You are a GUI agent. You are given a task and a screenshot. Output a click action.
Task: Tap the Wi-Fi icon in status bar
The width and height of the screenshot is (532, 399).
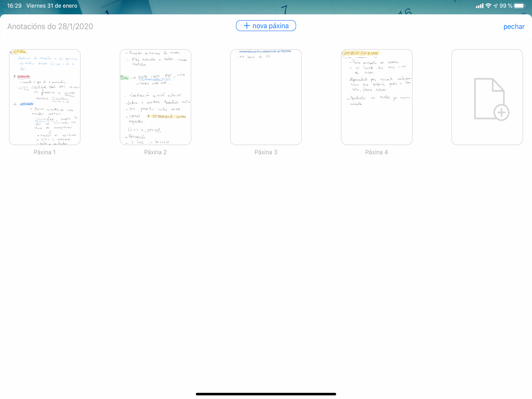488,6
